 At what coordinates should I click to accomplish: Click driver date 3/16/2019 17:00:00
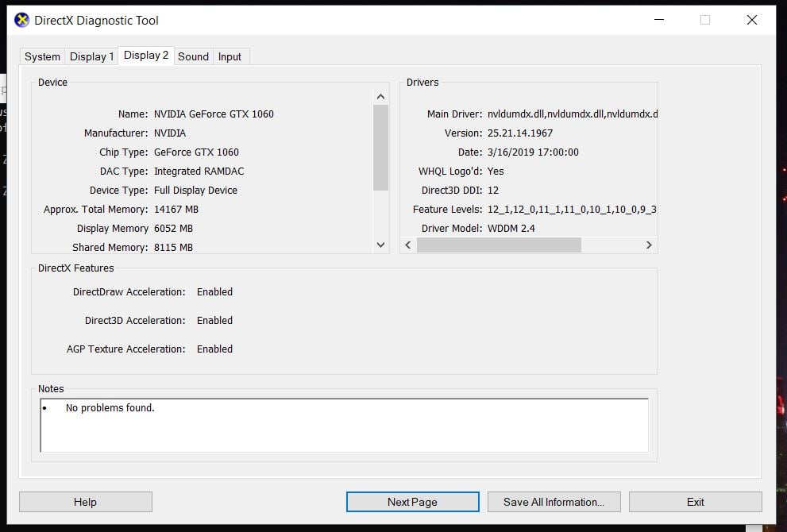533,152
